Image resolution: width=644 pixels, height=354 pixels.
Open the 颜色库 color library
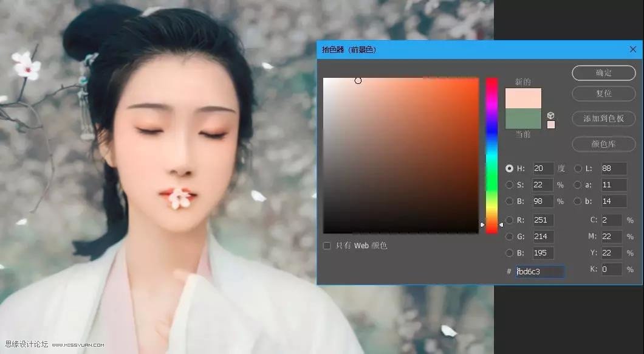pos(603,144)
